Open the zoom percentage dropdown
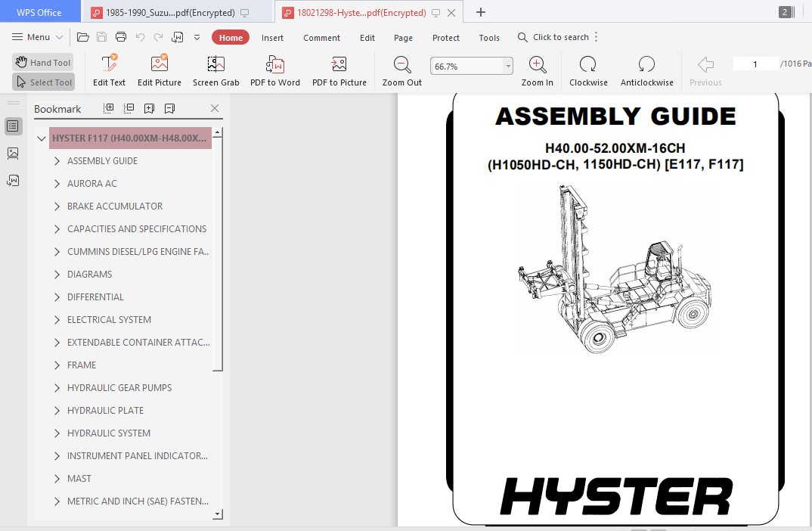812x531 pixels. pos(508,67)
